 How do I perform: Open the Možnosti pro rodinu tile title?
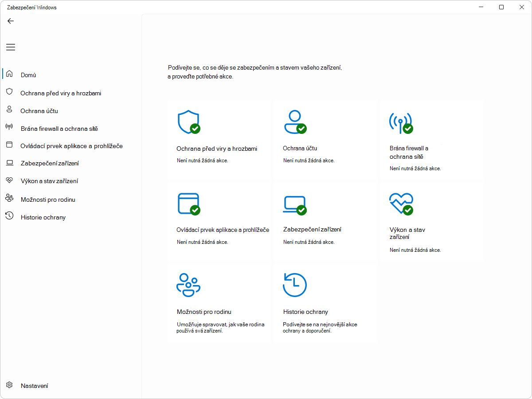[x=204, y=312]
